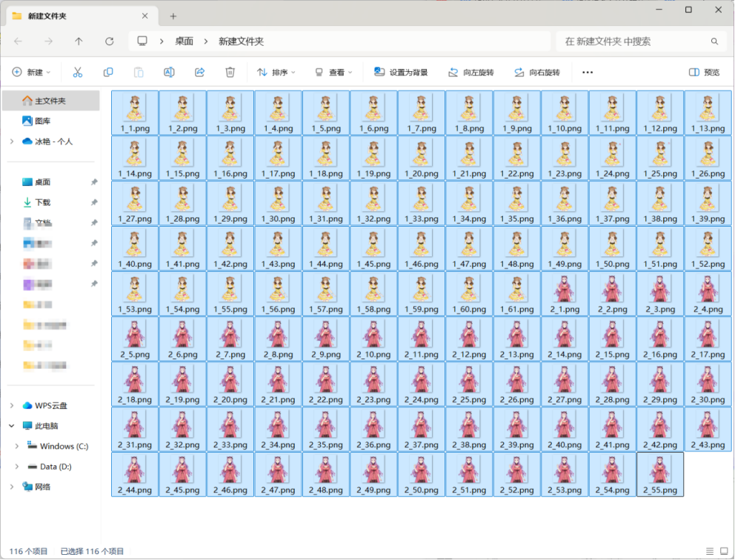Open the 查看 view dropdown
735x560 pixels.
pyautogui.click(x=333, y=72)
